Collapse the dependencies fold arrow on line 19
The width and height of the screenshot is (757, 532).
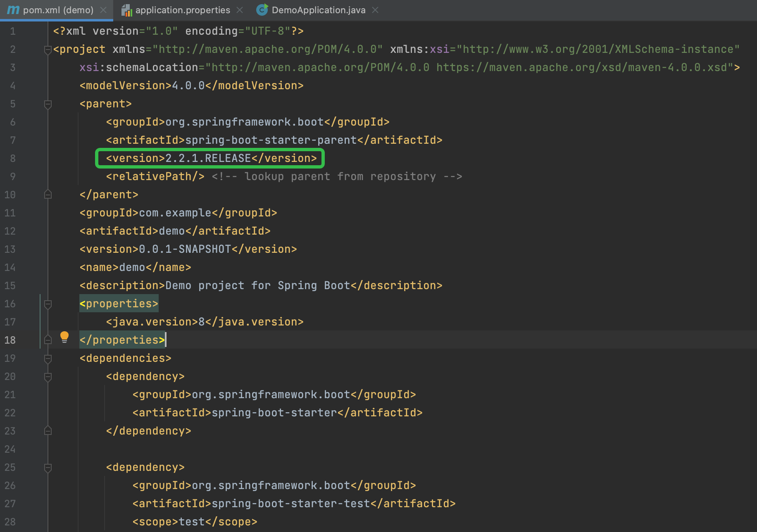coord(48,359)
